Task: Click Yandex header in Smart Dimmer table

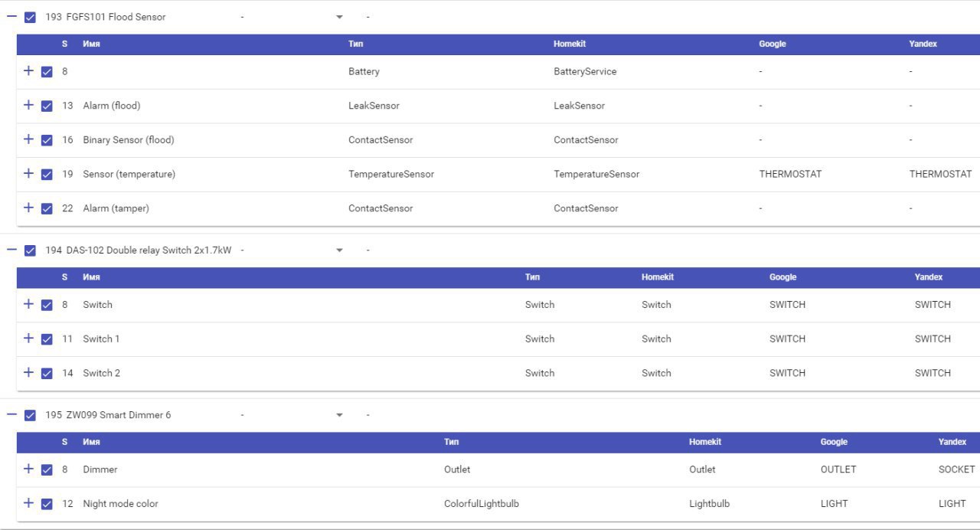Action: [952, 442]
